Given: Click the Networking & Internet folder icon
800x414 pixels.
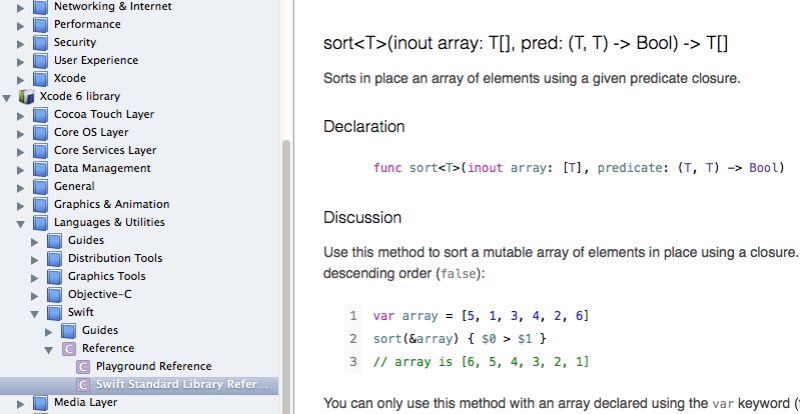Looking at the screenshot, I should 40,7.
